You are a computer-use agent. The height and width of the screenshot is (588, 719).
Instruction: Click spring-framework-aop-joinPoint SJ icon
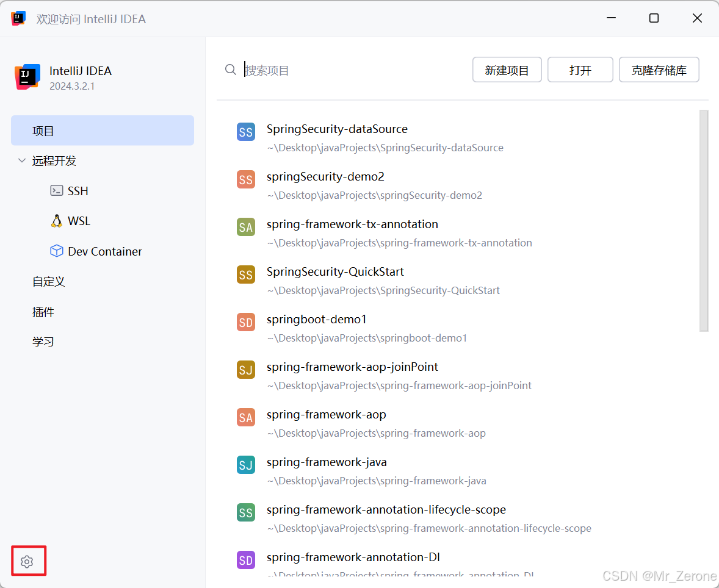point(246,370)
